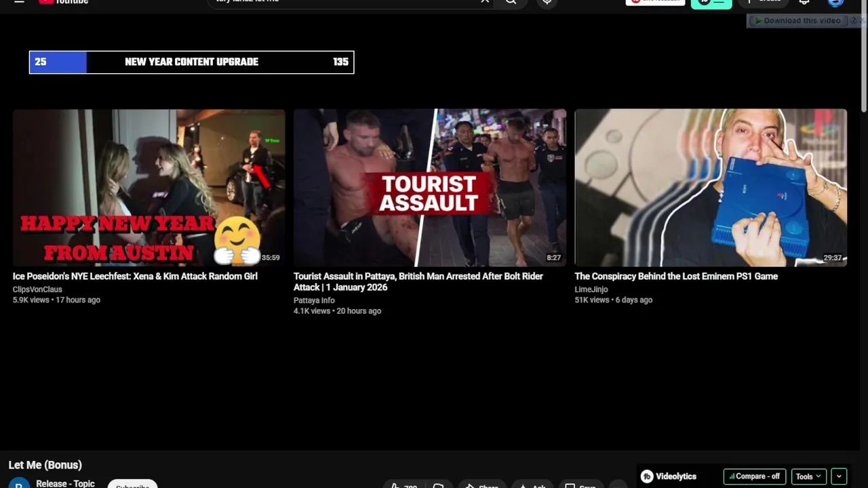Open the account avatar in the top right
The image size is (868, 488).
(x=836, y=2)
